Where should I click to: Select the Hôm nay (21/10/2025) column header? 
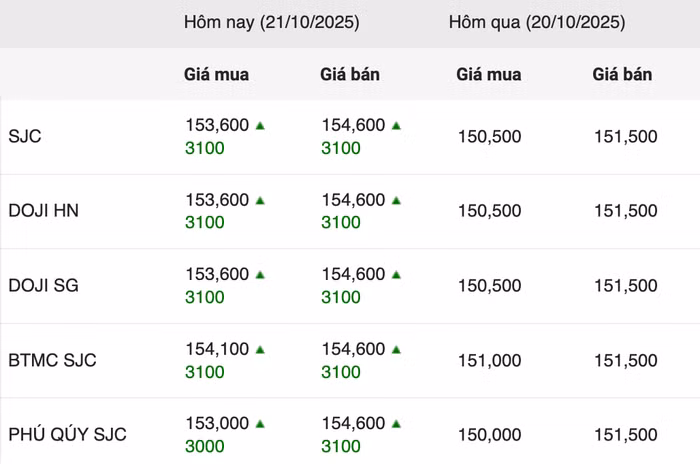click(271, 22)
